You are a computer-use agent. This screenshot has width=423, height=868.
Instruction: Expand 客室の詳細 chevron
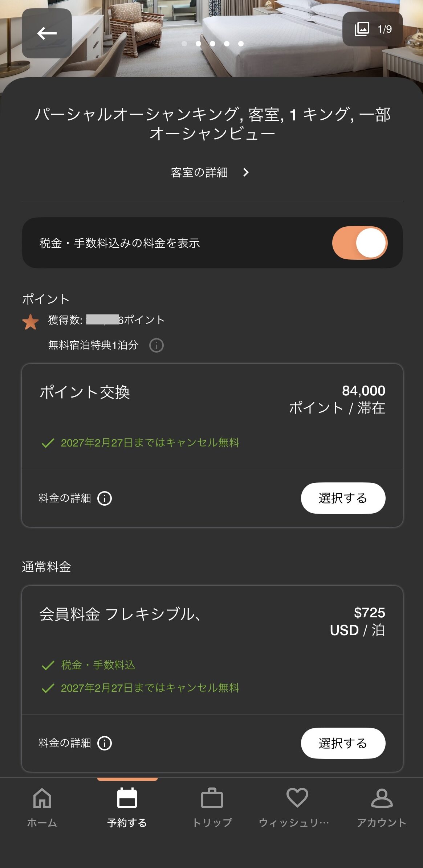pyautogui.click(x=246, y=172)
